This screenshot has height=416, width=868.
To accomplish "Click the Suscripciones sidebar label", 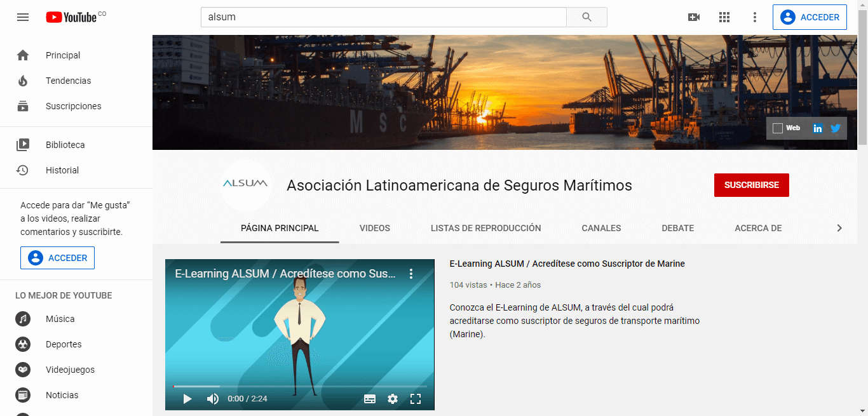I will point(74,106).
